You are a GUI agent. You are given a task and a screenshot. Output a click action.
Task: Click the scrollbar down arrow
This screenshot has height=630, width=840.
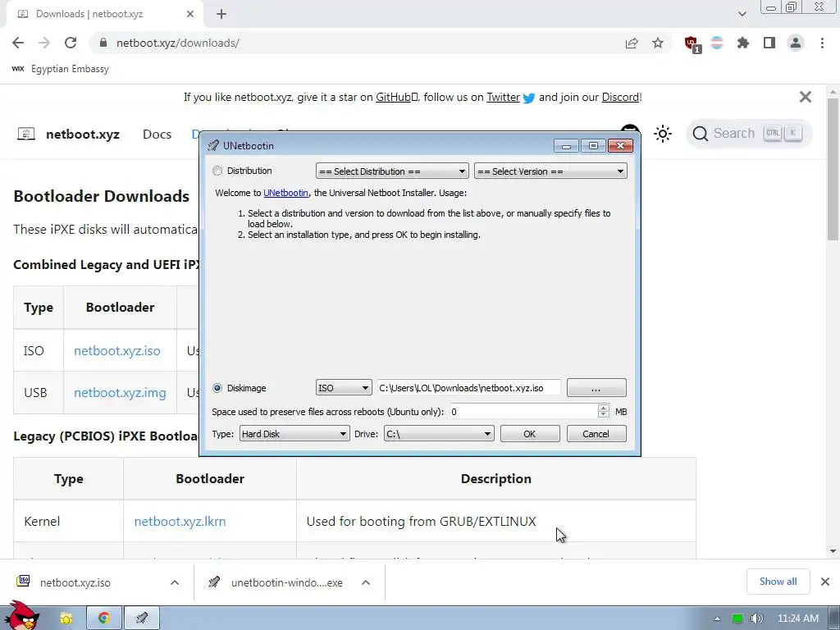833,550
